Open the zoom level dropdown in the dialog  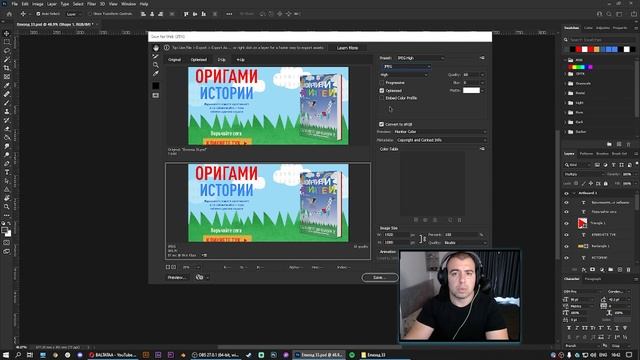pyautogui.click(x=191, y=267)
